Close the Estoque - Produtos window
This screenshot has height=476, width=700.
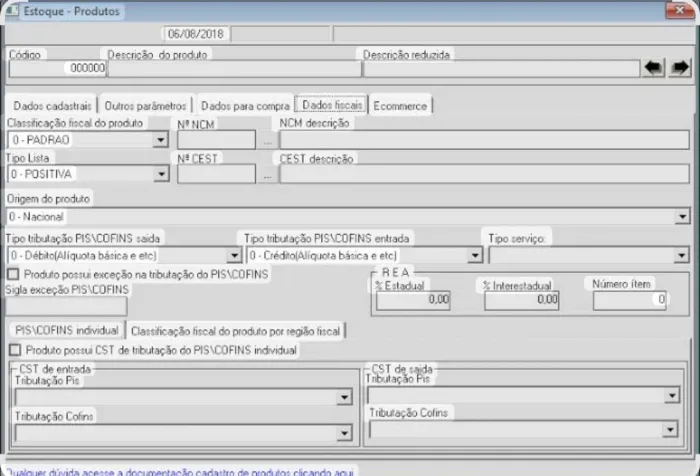[x=685, y=10]
